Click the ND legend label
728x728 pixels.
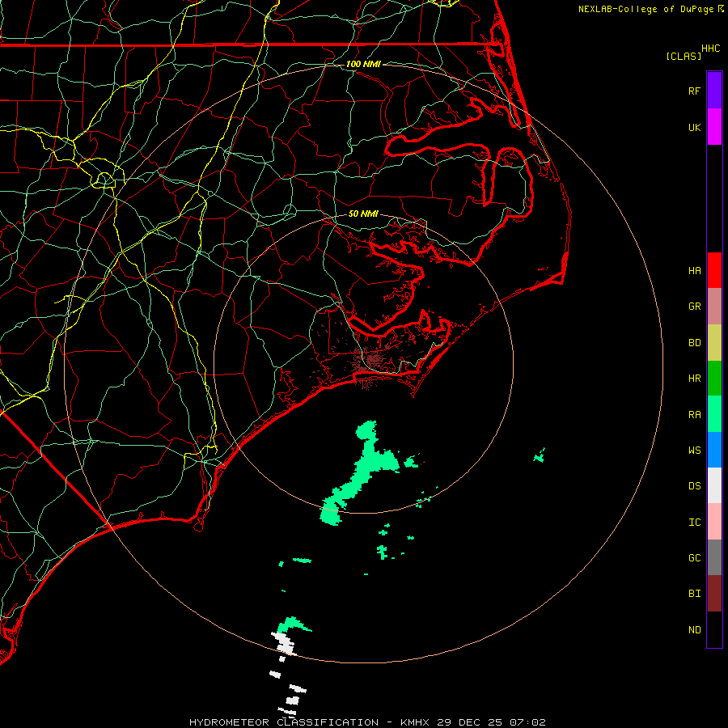694,630
